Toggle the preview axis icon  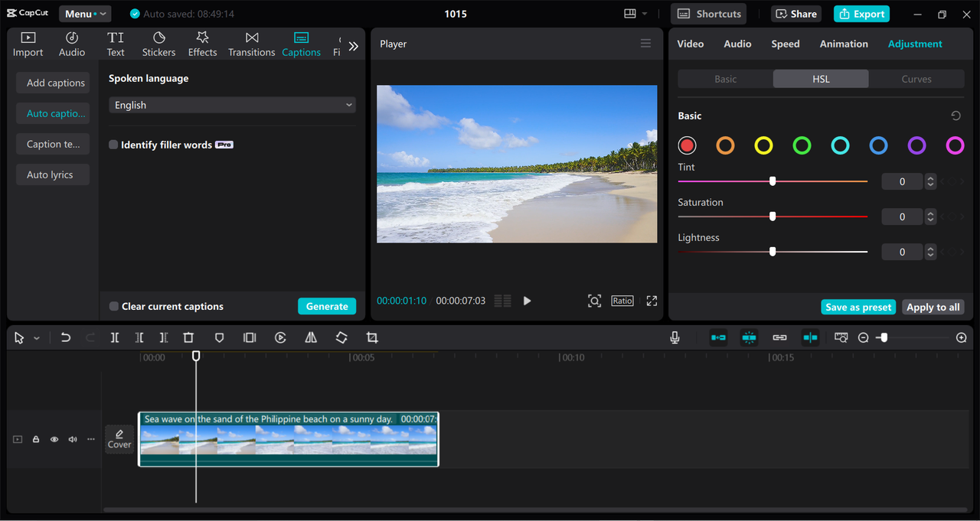click(810, 337)
